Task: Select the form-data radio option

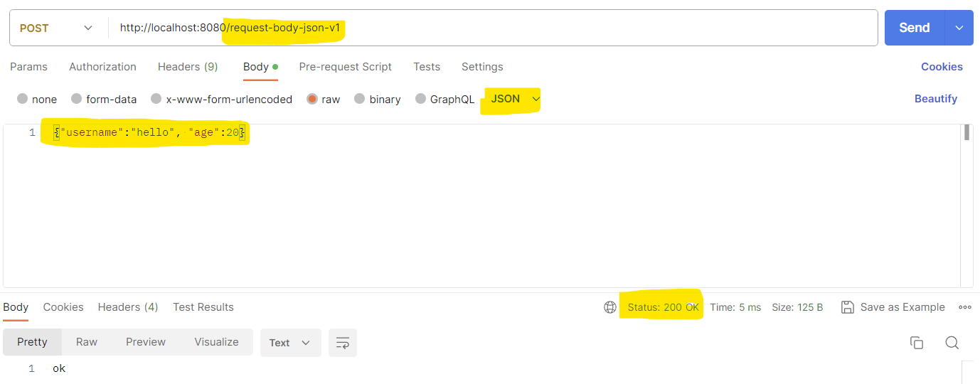Action: coord(77,99)
